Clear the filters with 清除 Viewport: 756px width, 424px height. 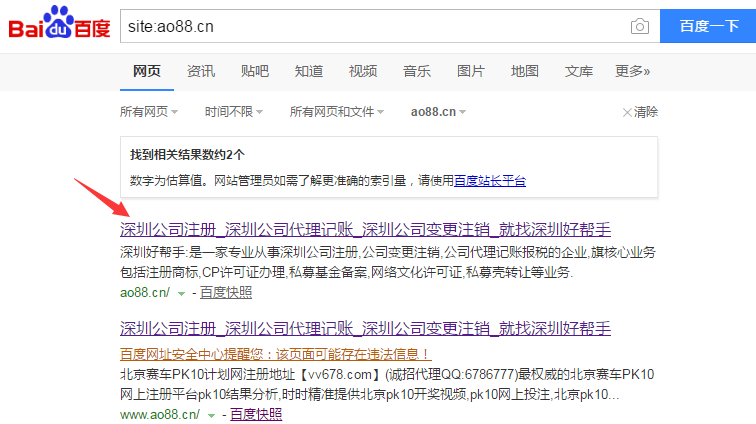tap(640, 112)
